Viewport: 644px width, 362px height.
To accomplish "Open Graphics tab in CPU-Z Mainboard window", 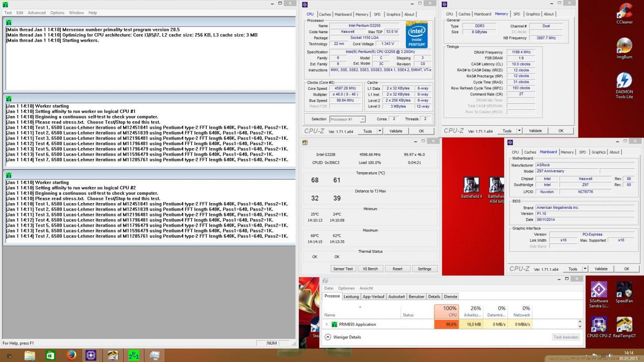I will coord(598,152).
